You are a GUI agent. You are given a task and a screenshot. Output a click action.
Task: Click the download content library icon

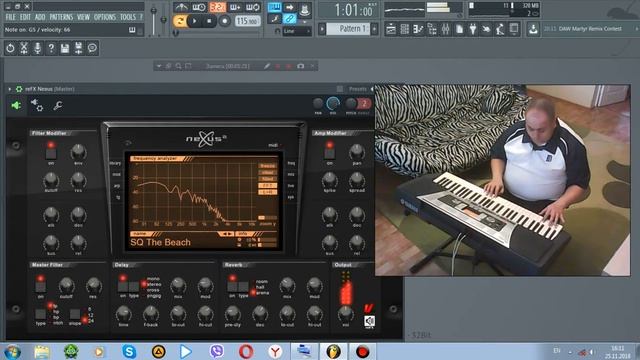coord(533,29)
